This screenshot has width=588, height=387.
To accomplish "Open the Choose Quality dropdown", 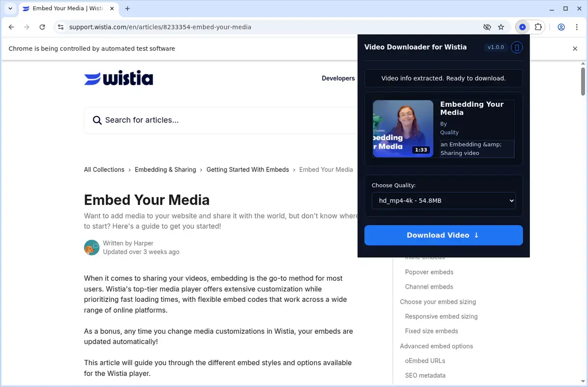I will pos(443,200).
